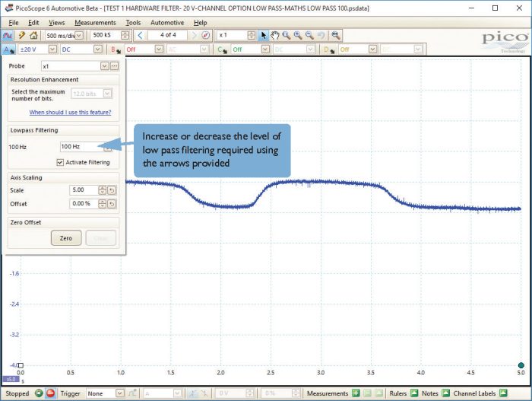Open Channel D options button
532x401 pixels.
coord(329,49)
